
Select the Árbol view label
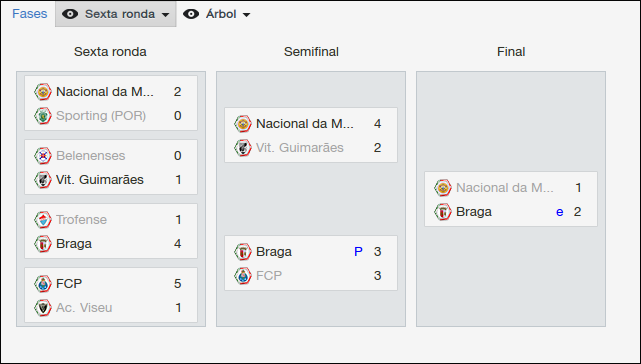coord(221,14)
